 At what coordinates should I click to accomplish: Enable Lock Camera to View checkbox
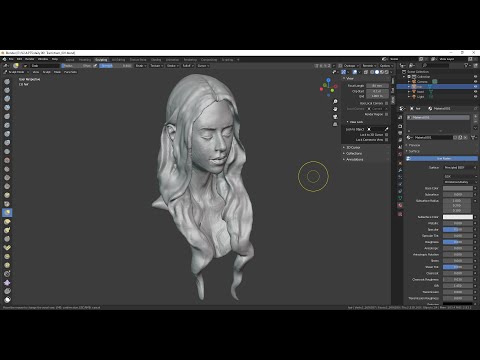coord(387,140)
